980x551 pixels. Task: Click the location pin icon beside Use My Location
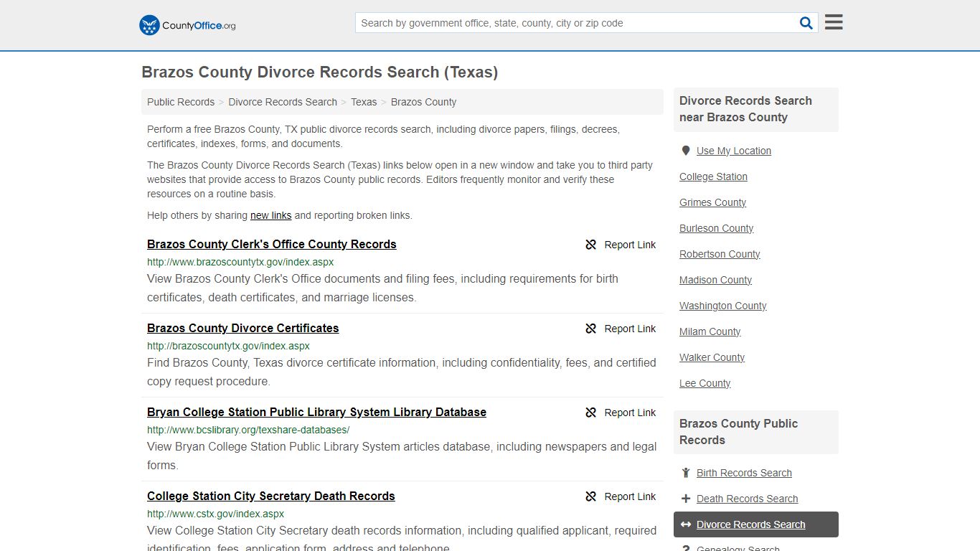(x=686, y=151)
